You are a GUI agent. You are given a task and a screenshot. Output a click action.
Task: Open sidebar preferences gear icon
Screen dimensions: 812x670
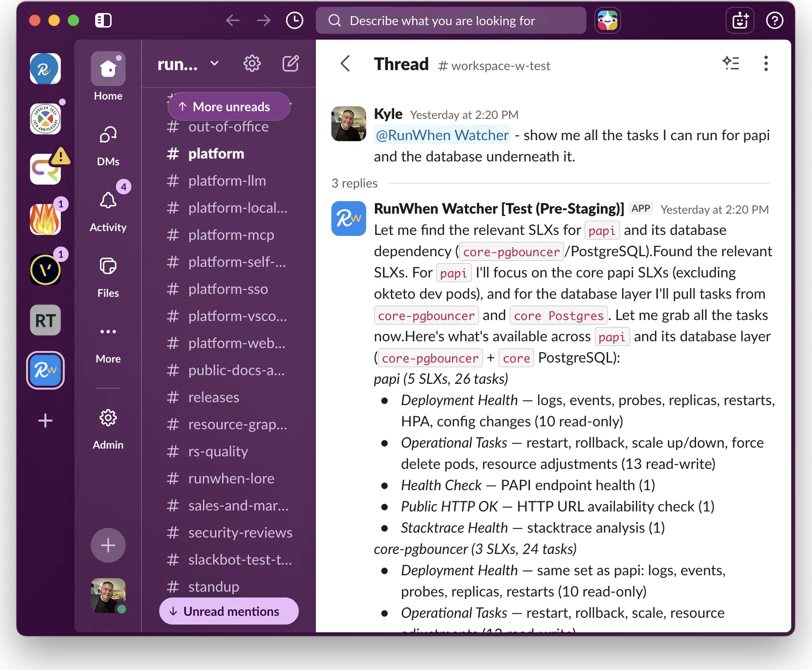(252, 63)
